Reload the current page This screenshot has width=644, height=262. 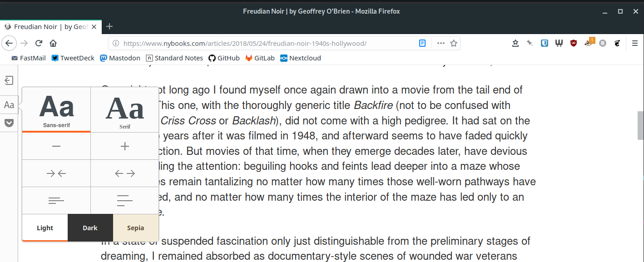[x=39, y=43]
